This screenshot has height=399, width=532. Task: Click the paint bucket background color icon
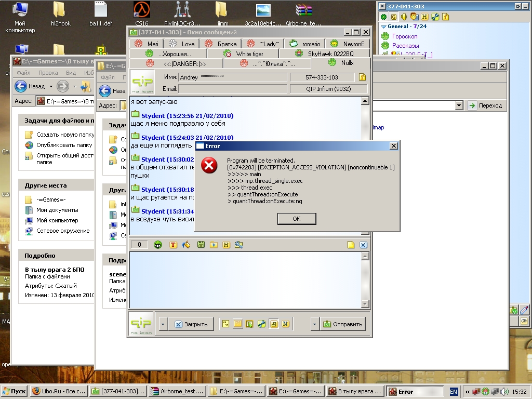pos(187,245)
